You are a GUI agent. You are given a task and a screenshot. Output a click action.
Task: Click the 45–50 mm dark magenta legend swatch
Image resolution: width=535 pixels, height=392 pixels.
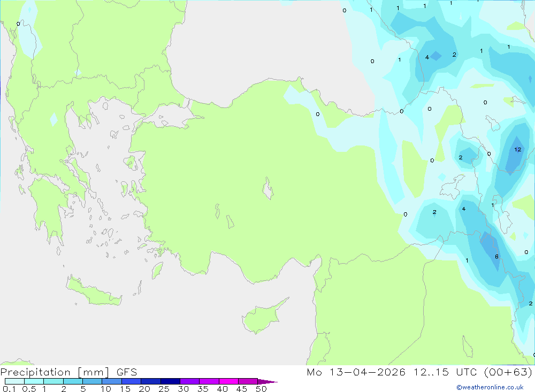click(248, 381)
